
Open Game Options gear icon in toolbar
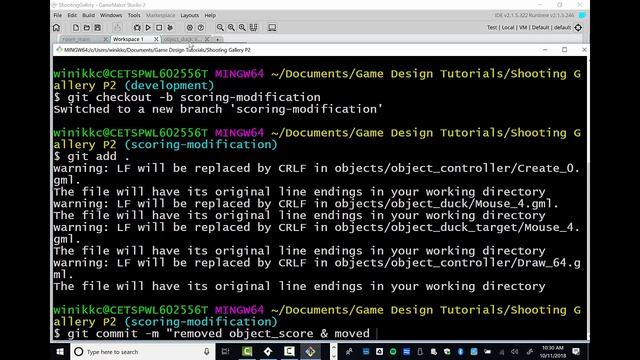click(189, 28)
